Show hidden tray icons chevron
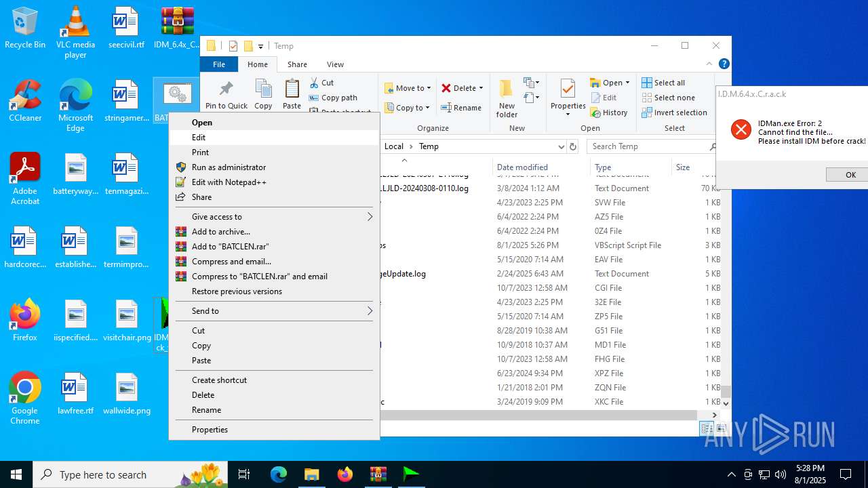868x488 pixels. [x=731, y=474]
